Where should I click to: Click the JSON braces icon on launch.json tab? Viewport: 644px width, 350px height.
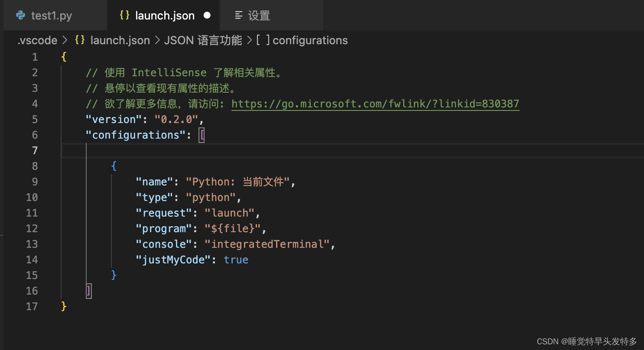point(124,15)
